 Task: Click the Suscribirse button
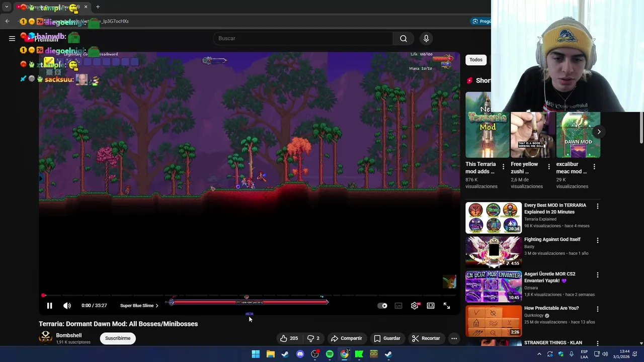click(x=118, y=338)
